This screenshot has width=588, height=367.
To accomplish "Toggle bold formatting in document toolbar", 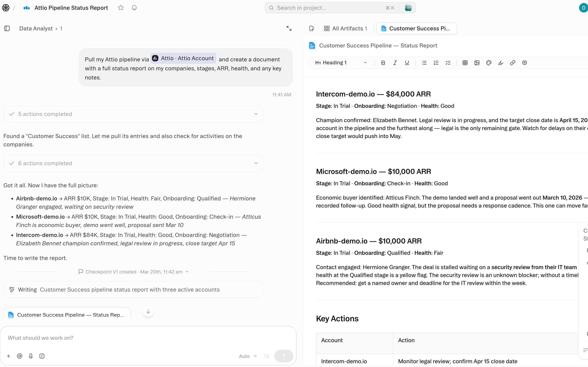I will (383, 63).
